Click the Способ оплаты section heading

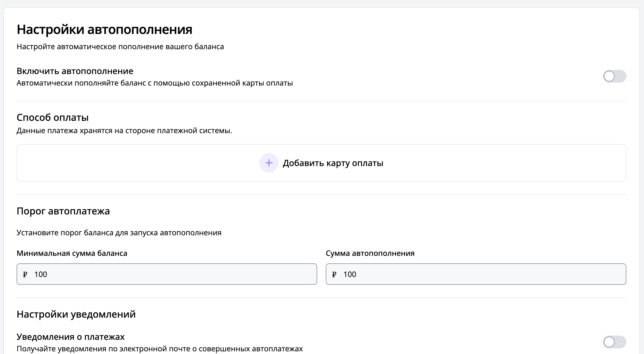point(52,118)
